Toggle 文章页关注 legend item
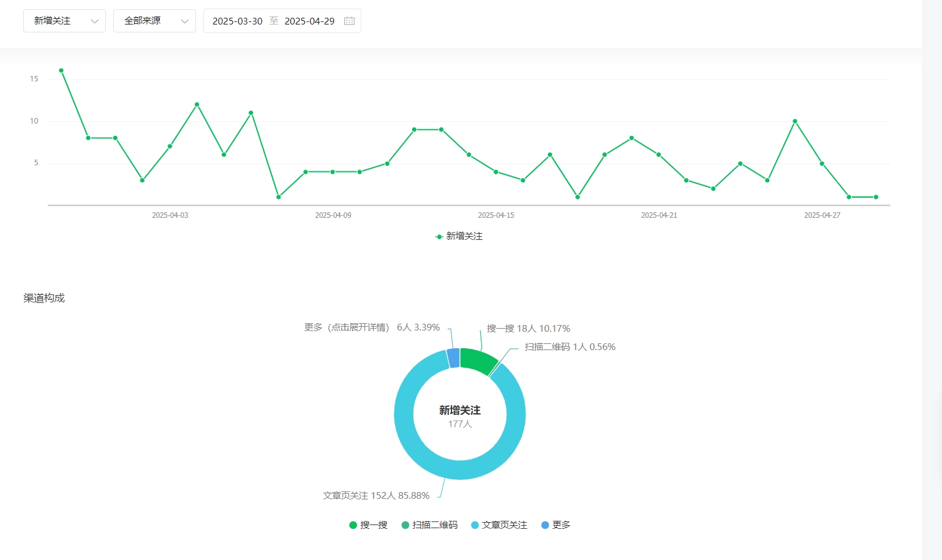Screen dimensions: 942x560 coord(499,525)
